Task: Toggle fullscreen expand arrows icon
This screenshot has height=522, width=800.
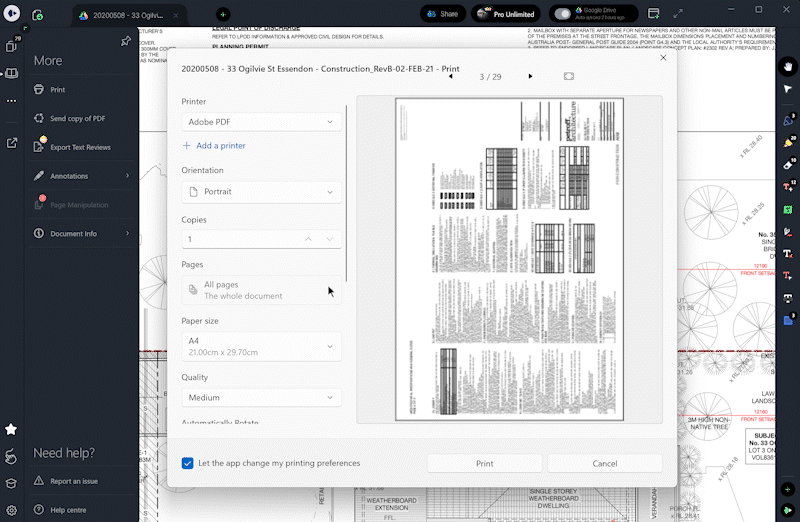Action: tap(678, 14)
